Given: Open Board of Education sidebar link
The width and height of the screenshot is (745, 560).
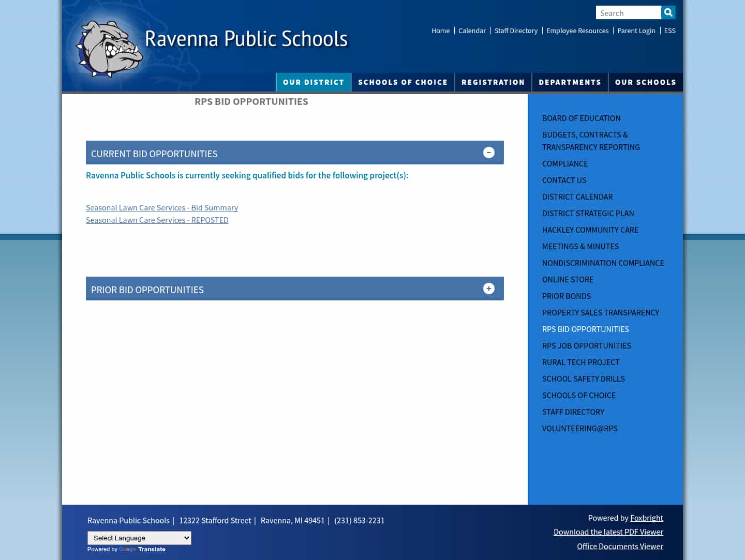Looking at the screenshot, I should click(x=581, y=118).
